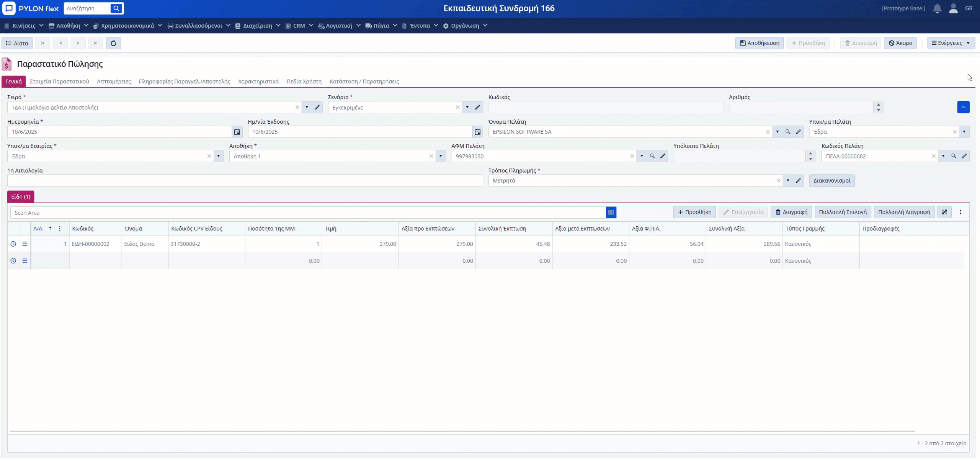This screenshot has height=461, width=980.
Task: Go to last record navigation button
Action: pyautogui.click(x=96, y=43)
